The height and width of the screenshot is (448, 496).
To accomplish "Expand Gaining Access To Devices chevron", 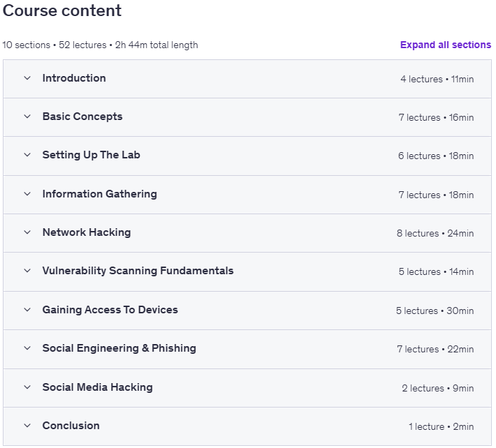I will point(27,310).
